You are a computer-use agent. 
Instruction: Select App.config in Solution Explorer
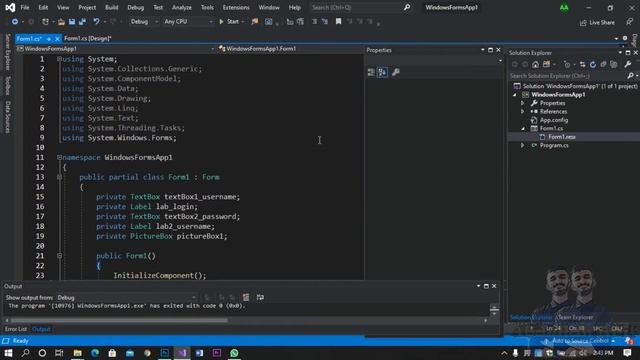click(x=553, y=120)
